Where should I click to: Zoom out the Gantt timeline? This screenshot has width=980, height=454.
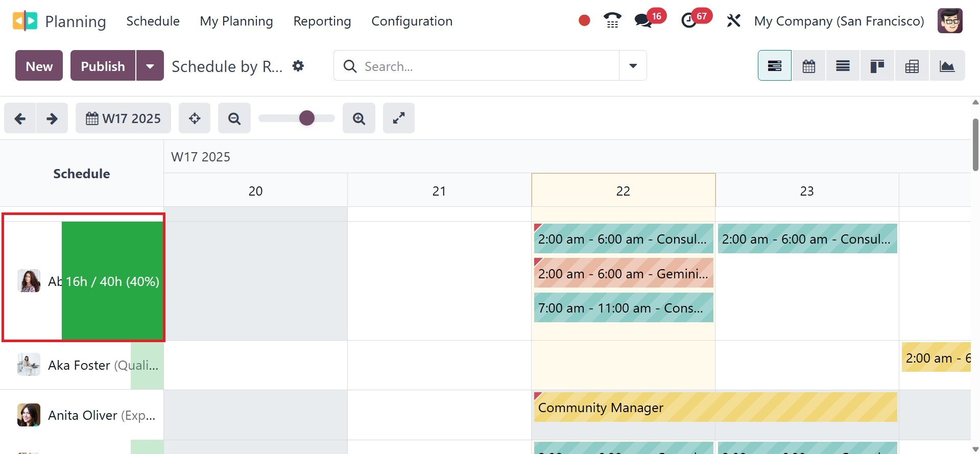point(234,118)
